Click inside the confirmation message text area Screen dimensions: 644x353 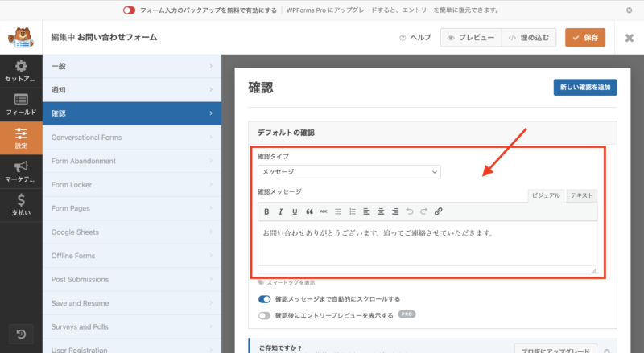(x=427, y=244)
